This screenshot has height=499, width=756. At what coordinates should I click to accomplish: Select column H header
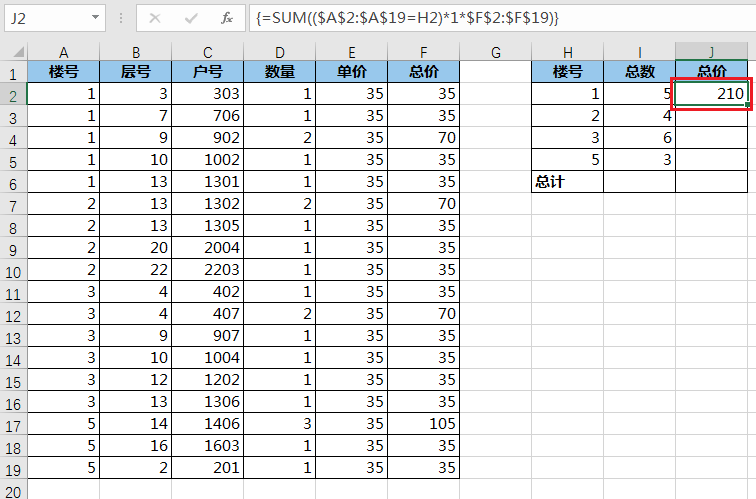[567, 52]
